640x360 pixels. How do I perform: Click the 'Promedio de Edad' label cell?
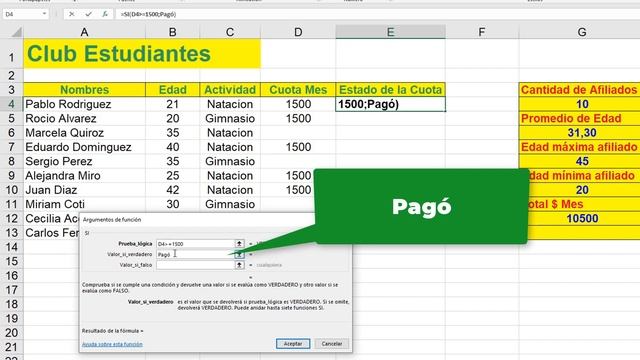tap(580, 118)
